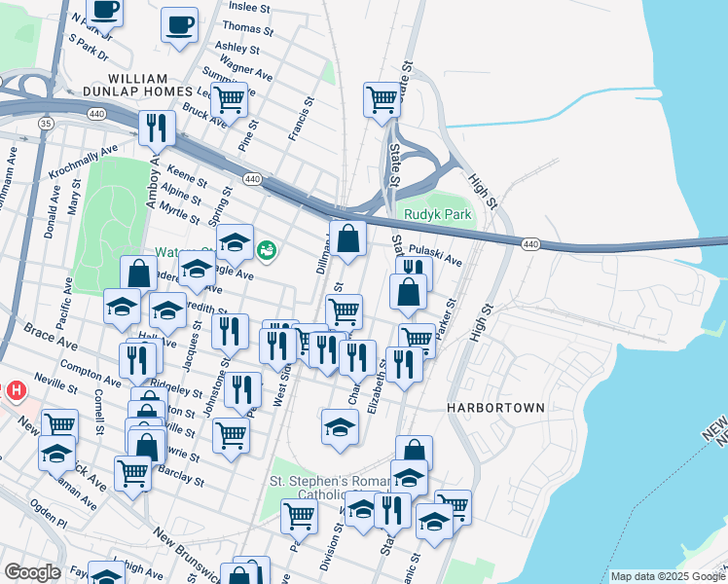728x584 pixels.
Task: Select the shopping bag marker on Dillman St
Action: click(x=347, y=239)
